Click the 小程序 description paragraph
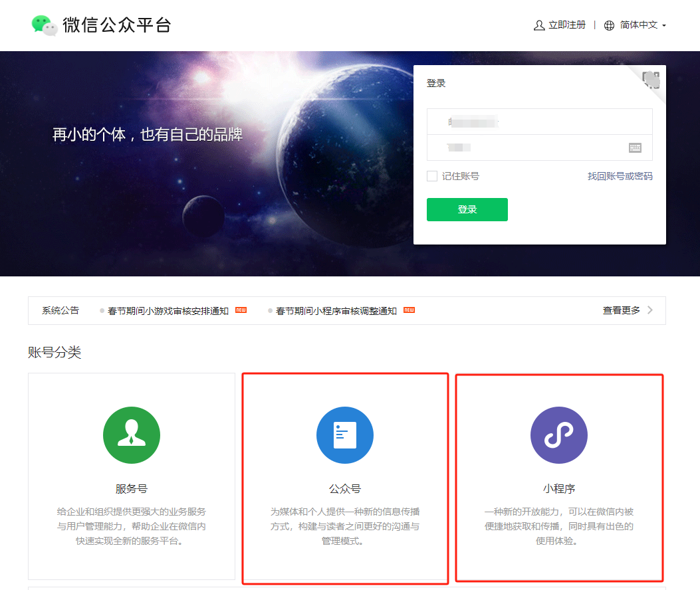Screen dimensions: 700x590 (x=559, y=526)
